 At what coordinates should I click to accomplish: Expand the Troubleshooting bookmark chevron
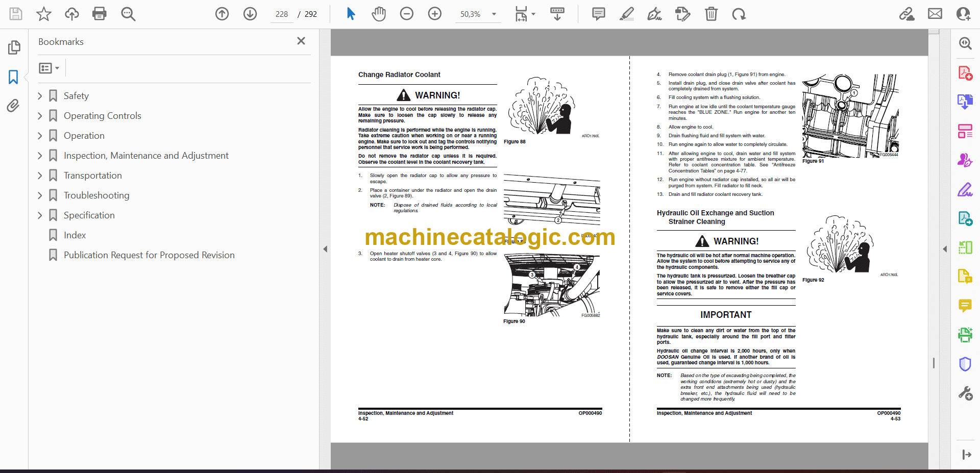click(x=40, y=195)
